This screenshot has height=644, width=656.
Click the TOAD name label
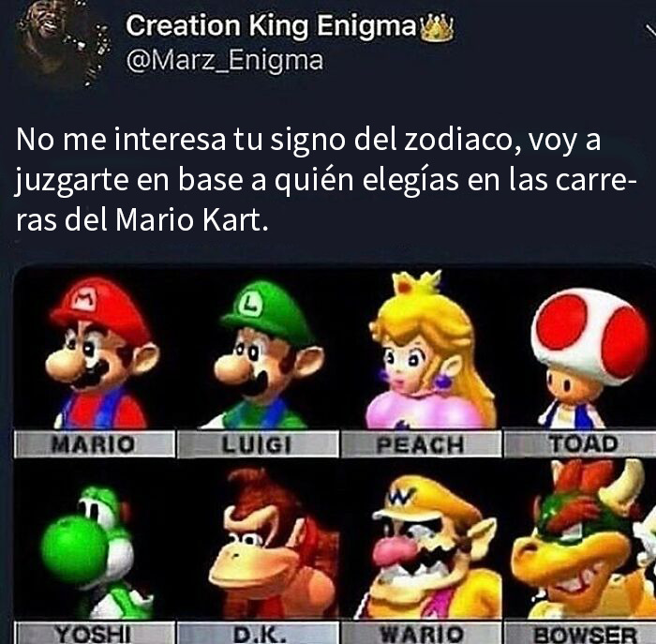click(x=581, y=443)
